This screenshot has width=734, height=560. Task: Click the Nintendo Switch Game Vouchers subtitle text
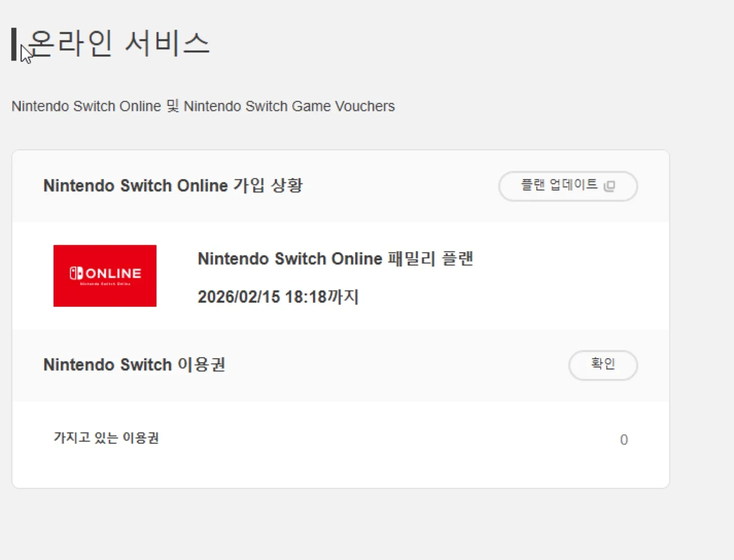[x=289, y=106]
